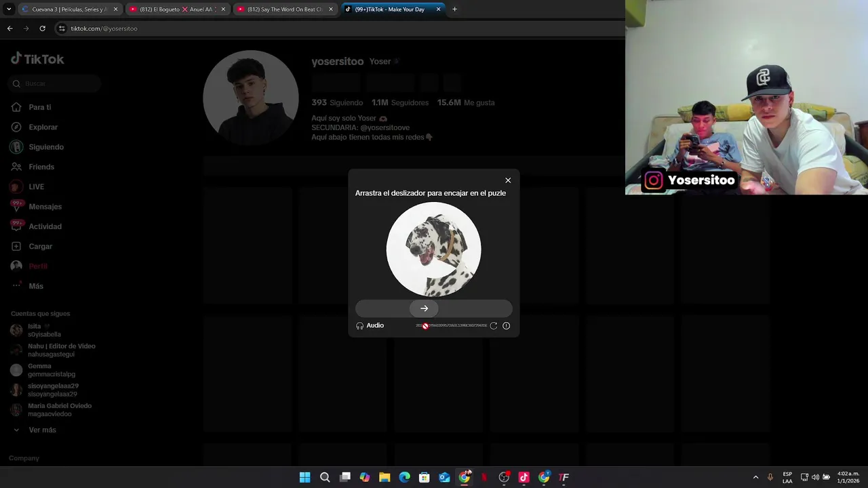Go back in the browser

point(9,28)
